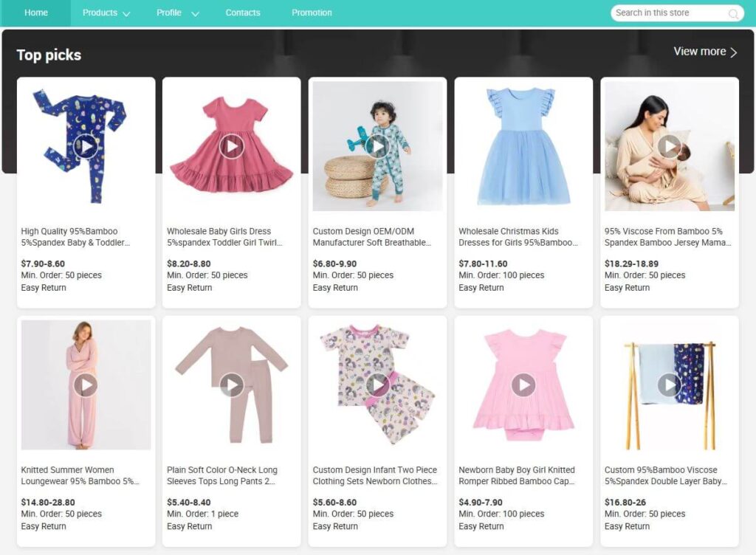
Task: Play video on double layer baby blanket
Action: coord(669,385)
